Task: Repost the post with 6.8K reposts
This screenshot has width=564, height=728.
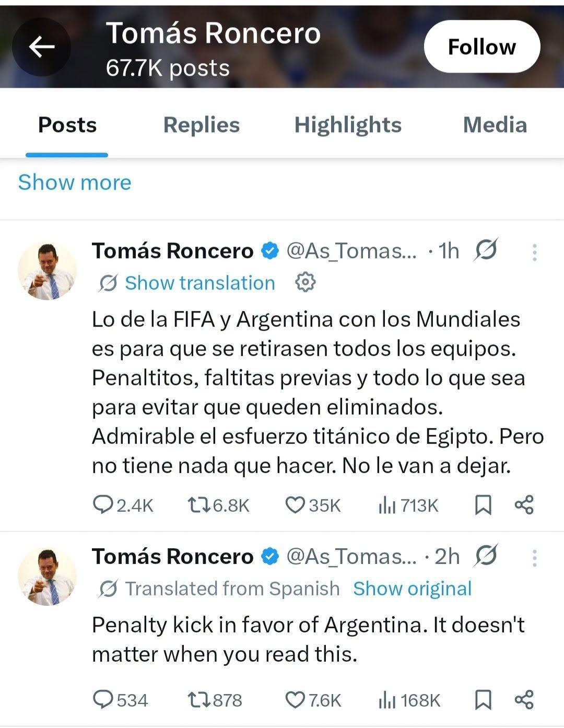Action: (x=218, y=505)
